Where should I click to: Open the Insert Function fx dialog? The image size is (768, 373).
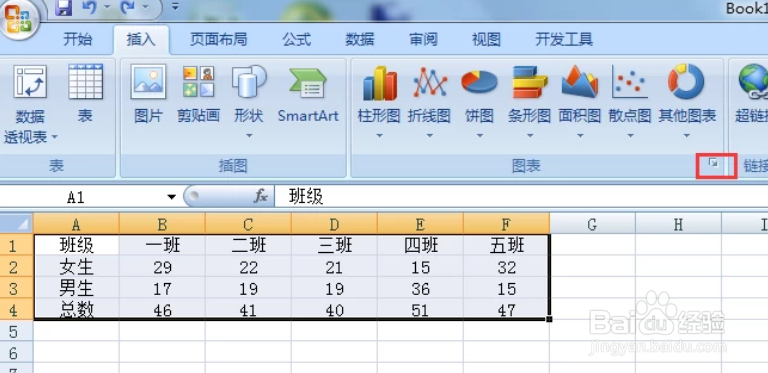(x=261, y=197)
